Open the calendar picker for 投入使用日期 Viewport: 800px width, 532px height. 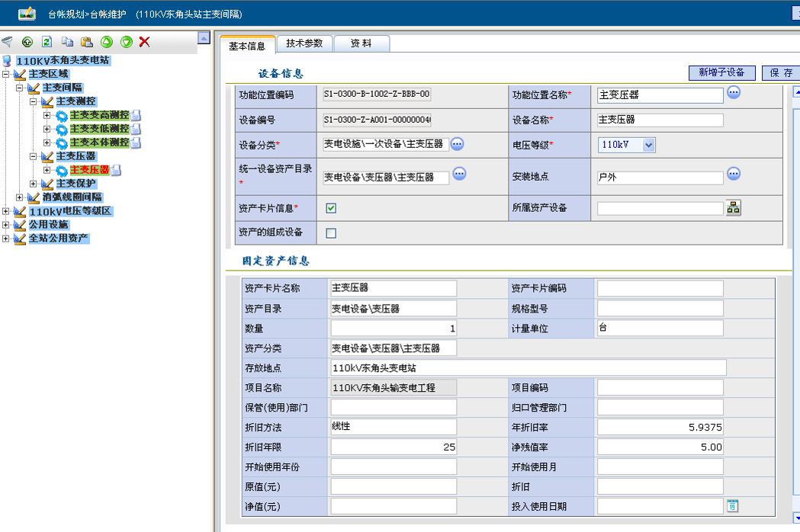coord(732,505)
